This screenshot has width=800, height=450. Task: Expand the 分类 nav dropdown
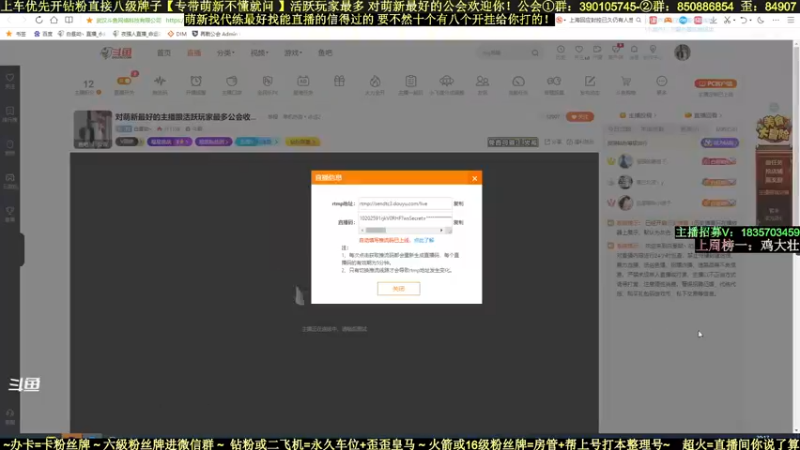(226, 53)
